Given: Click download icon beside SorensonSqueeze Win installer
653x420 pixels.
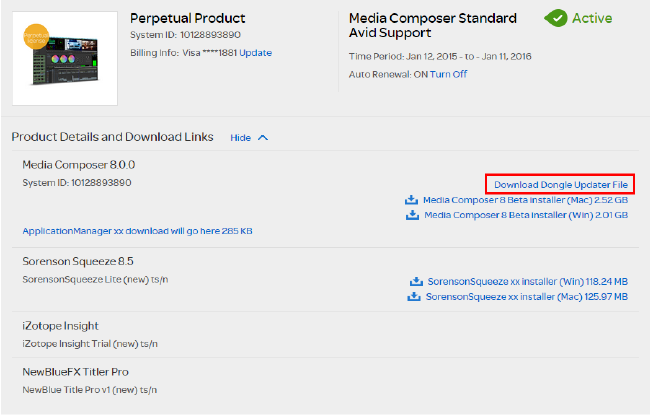Looking at the screenshot, I should [x=414, y=282].
